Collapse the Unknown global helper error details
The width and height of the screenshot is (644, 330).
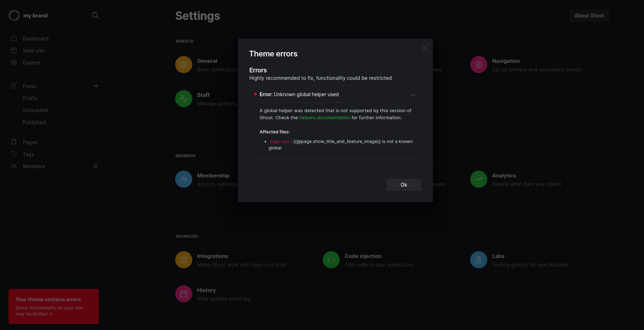point(413,95)
